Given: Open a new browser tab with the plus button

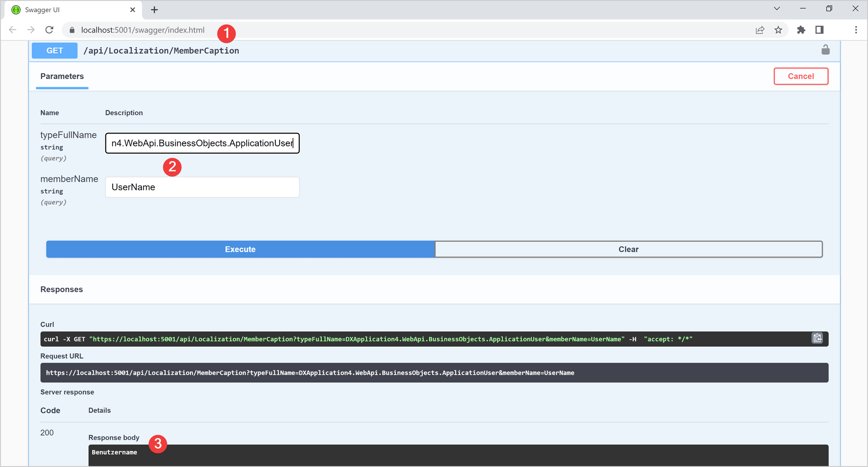Looking at the screenshot, I should point(154,10).
